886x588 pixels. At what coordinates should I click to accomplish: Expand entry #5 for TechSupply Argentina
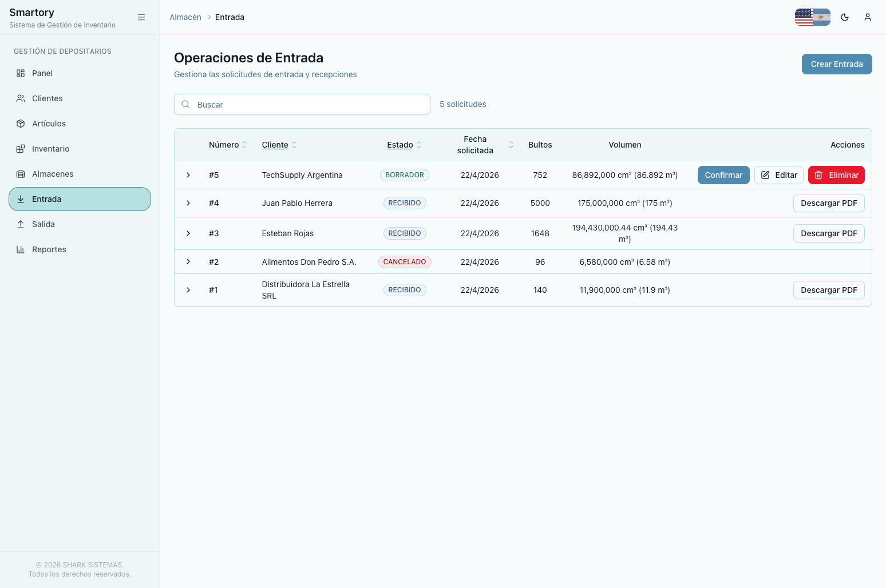click(188, 175)
